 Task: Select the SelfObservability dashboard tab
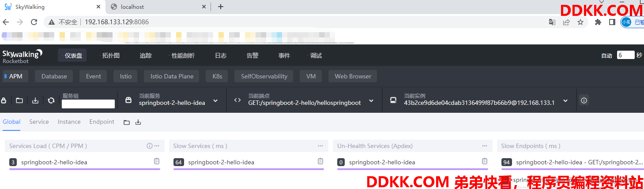click(264, 76)
